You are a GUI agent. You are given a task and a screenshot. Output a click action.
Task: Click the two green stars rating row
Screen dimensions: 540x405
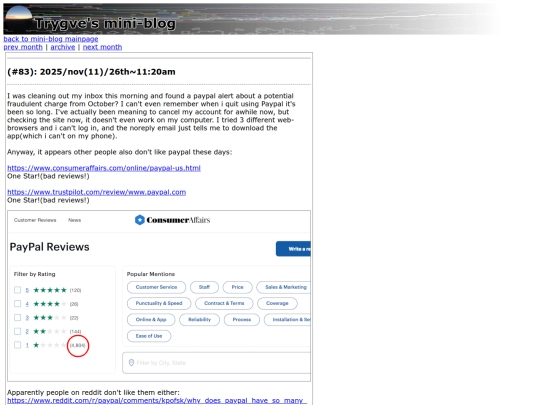(50, 331)
